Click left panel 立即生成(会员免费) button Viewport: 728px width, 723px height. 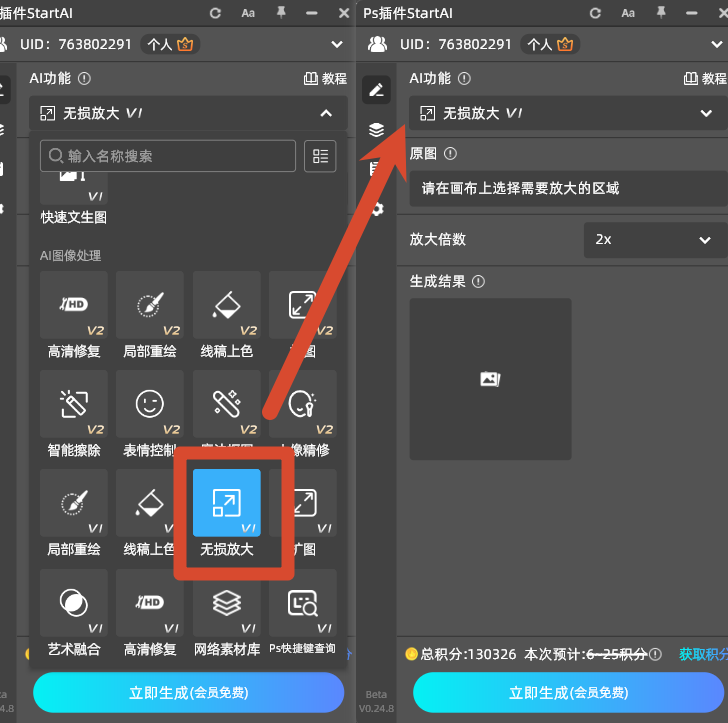188,692
